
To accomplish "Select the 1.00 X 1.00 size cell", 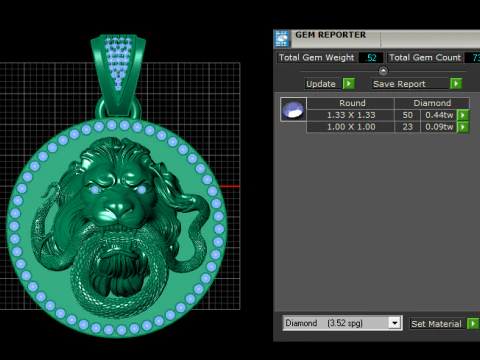I will pos(351,127).
